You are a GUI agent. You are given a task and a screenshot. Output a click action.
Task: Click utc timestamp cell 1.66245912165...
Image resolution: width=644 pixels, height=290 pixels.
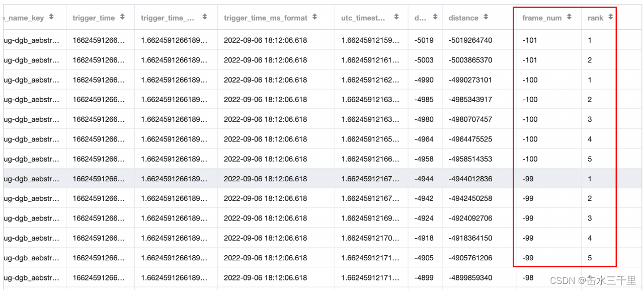[x=371, y=139]
